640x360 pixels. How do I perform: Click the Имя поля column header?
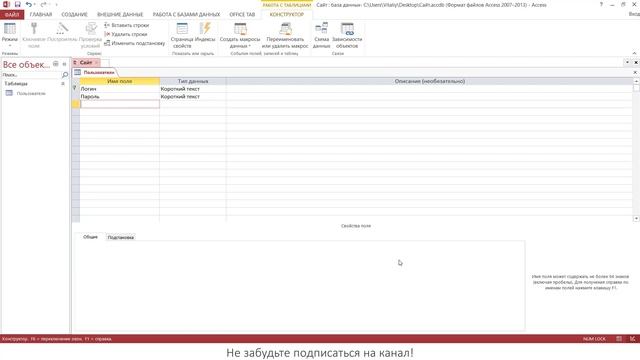[x=120, y=81]
